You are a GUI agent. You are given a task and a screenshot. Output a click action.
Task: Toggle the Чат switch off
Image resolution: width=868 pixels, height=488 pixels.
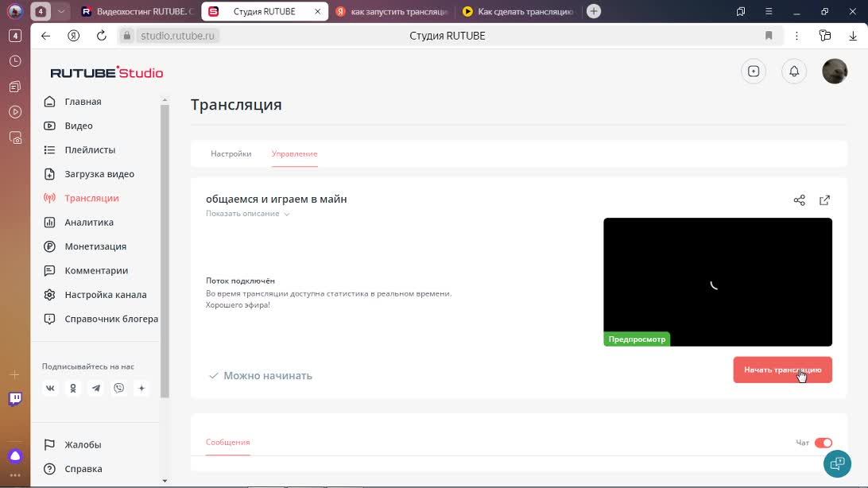click(x=823, y=443)
